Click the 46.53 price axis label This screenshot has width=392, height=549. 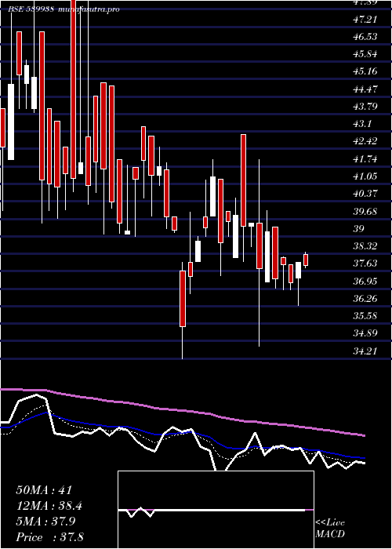pos(365,36)
